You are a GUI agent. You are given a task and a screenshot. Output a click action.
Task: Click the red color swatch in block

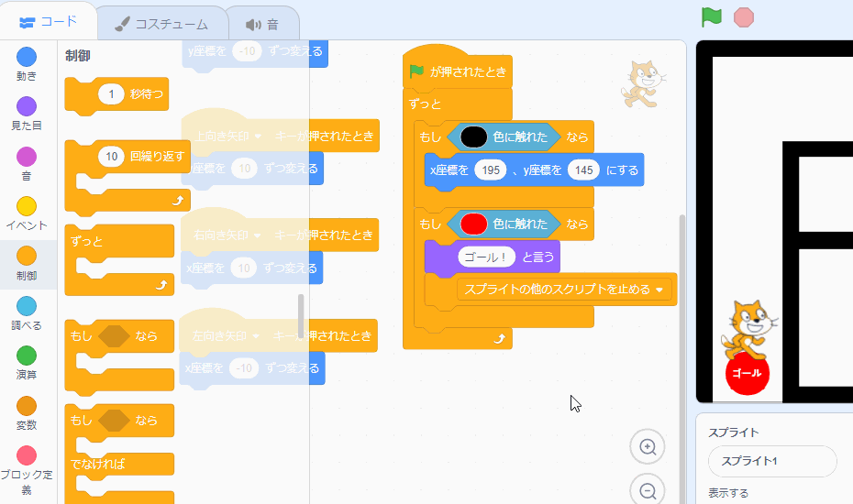point(473,224)
